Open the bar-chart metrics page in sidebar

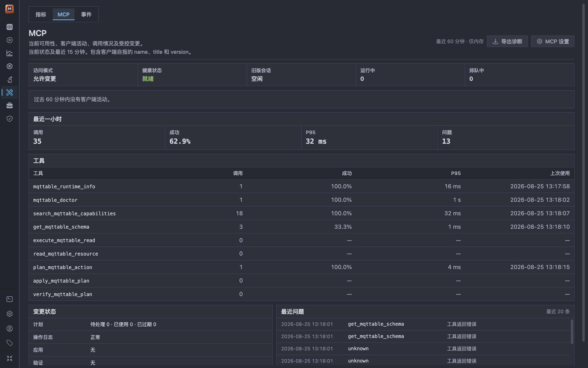(x=9, y=53)
